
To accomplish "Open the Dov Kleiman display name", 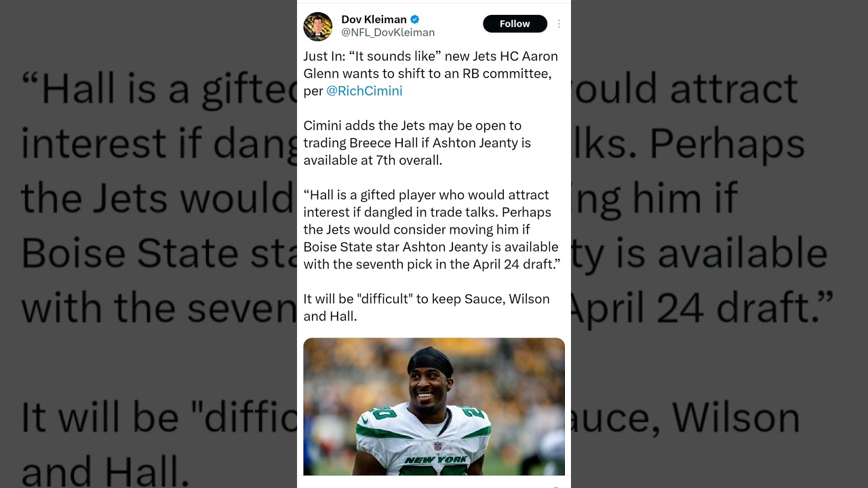I will pyautogui.click(x=374, y=20).
